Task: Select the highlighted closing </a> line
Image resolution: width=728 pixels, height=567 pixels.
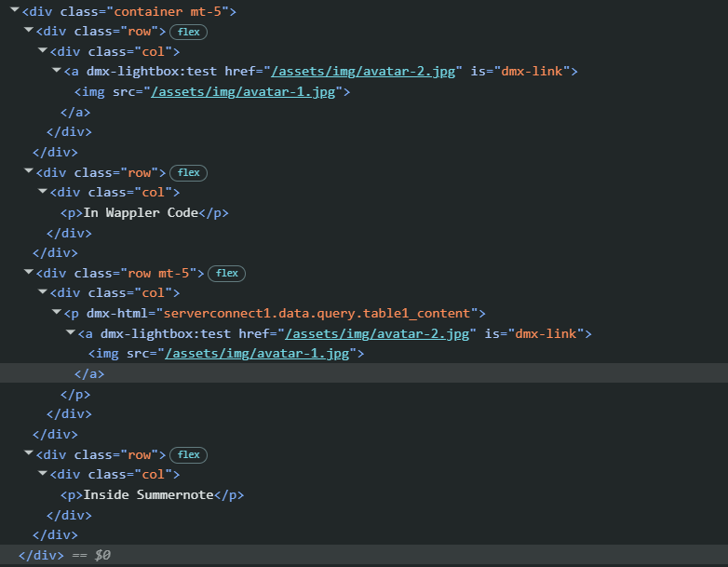Action: pyautogui.click(x=364, y=373)
